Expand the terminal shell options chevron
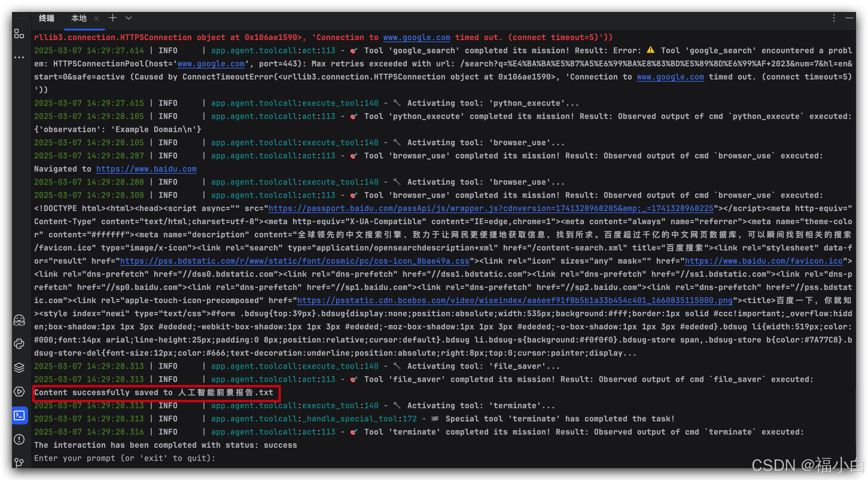The image size is (868, 480). pyautogui.click(x=128, y=18)
